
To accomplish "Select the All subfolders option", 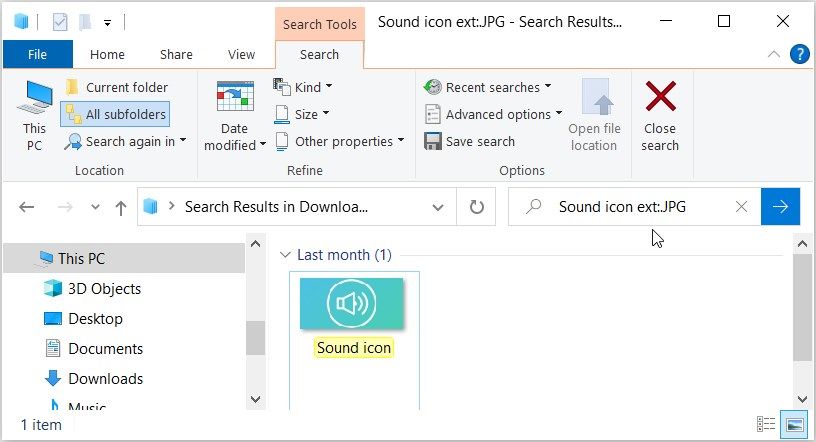I will pyautogui.click(x=115, y=114).
